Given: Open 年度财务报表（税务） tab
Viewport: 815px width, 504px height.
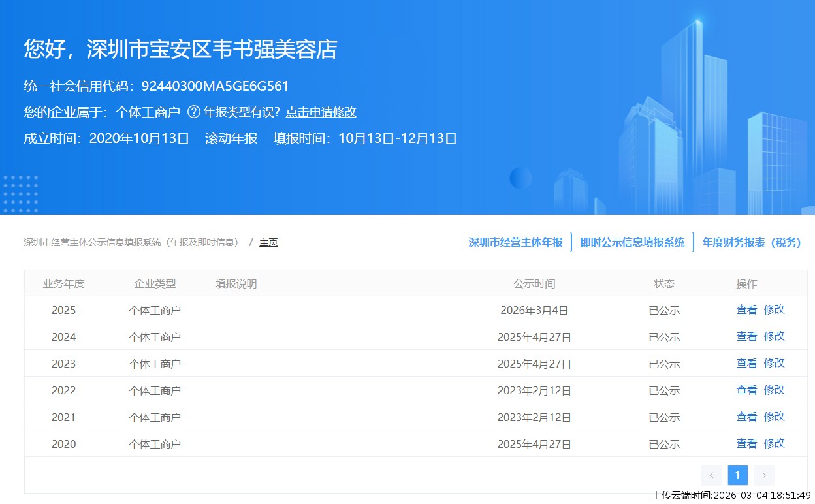Looking at the screenshot, I should [751, 242].
